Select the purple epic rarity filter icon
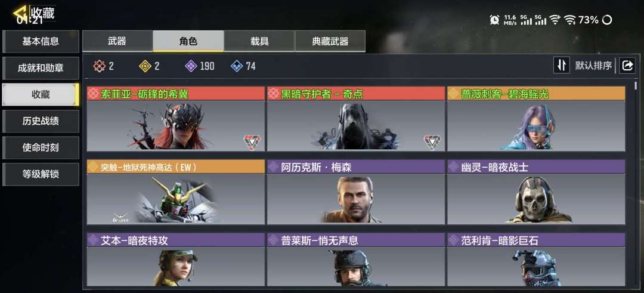 click(191, 66)
